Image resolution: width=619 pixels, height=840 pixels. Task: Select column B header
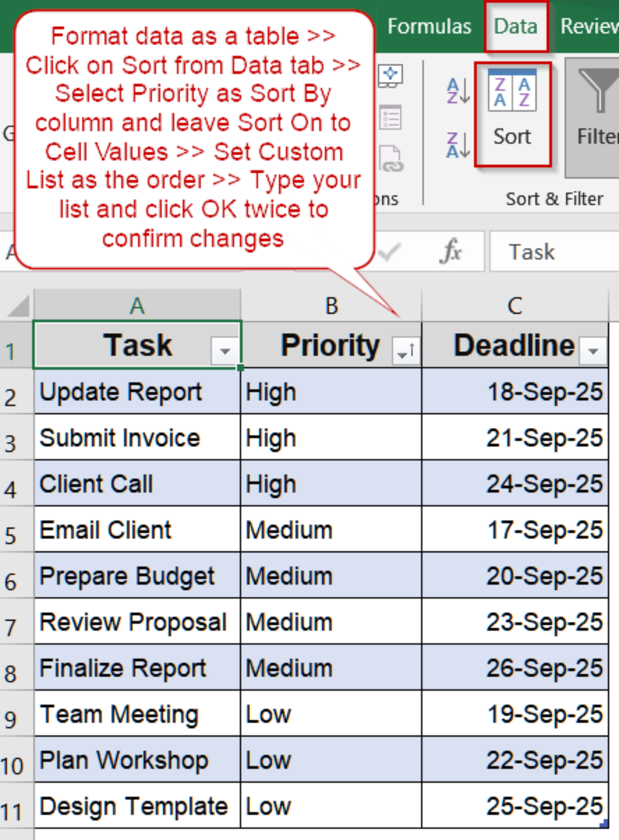pos(331,306)
